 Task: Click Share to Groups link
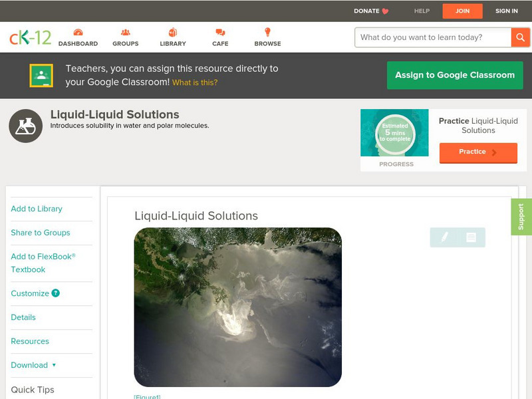pyautogui.click(x=41, y=232)
